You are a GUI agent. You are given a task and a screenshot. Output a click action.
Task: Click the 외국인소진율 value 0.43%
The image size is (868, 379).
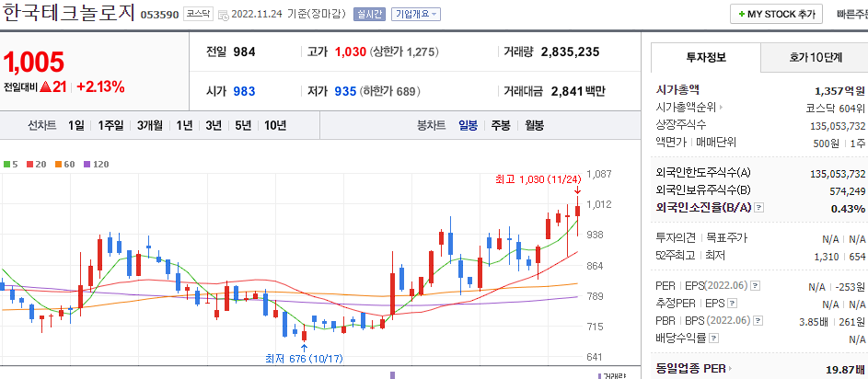[848, 209]
